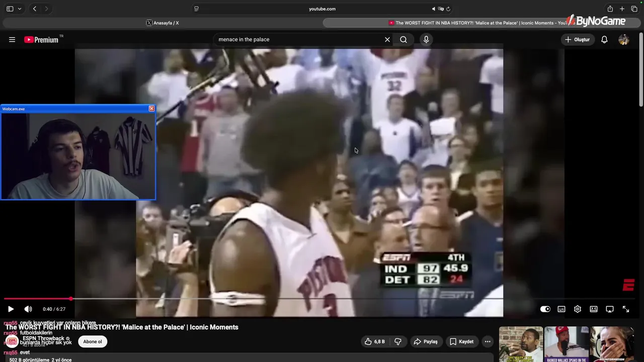Open the address bar page menu icon
Viewport: 644px width, 362px height.
pyautogui.click(x=196, y=9)
